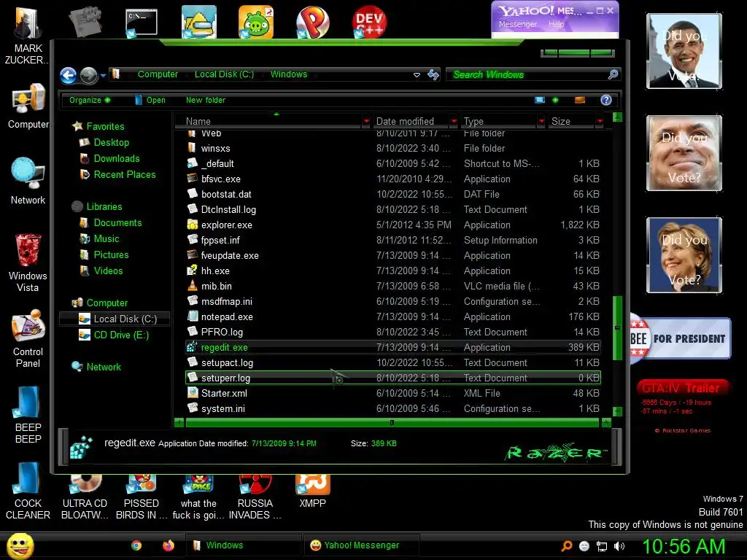Viewport: 747px width, 560px height.
Task: Click the vertical scrollbar thumb in file list
Action: [x=617, y=327]
